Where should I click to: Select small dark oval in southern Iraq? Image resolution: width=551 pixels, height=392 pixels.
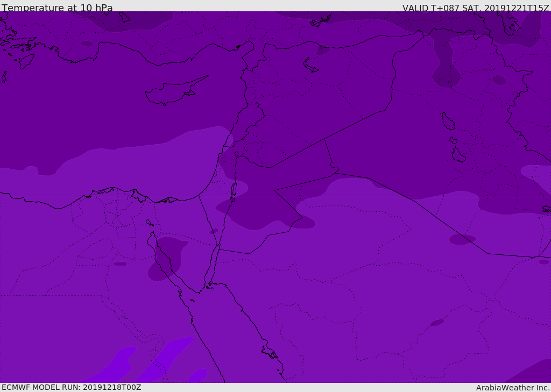(x=462, y=239)
